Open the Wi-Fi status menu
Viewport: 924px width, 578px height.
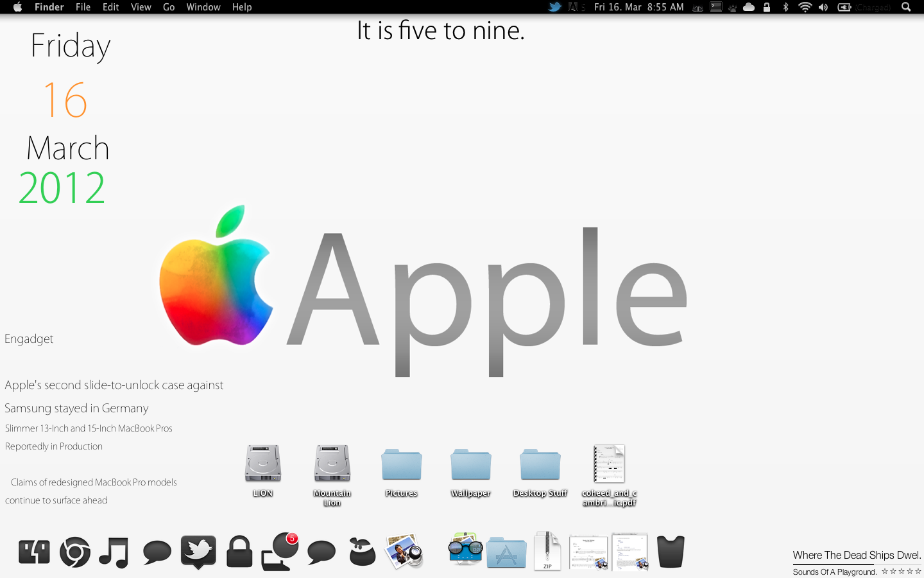click(x=805, y=7)
